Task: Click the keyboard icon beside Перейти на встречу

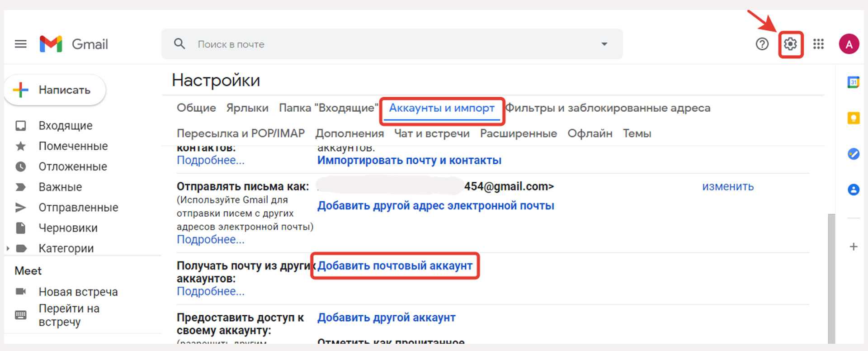Action: 20,315
